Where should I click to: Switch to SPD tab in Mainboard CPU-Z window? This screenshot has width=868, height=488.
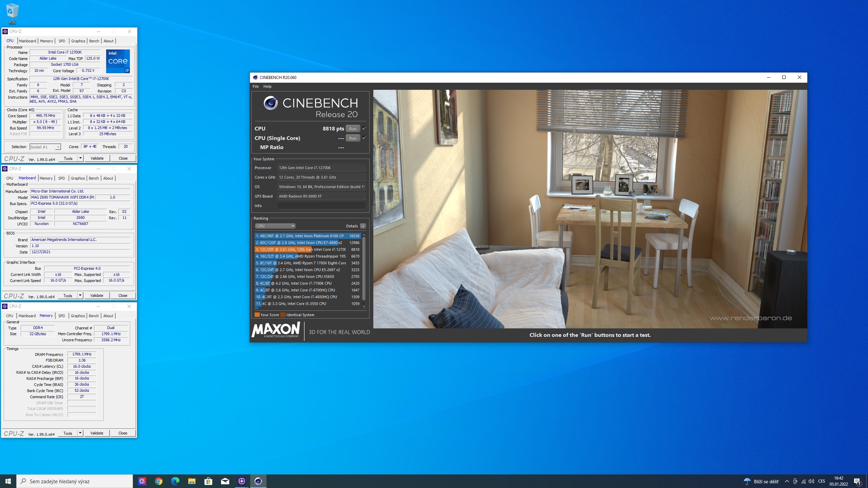pos(62,178)
